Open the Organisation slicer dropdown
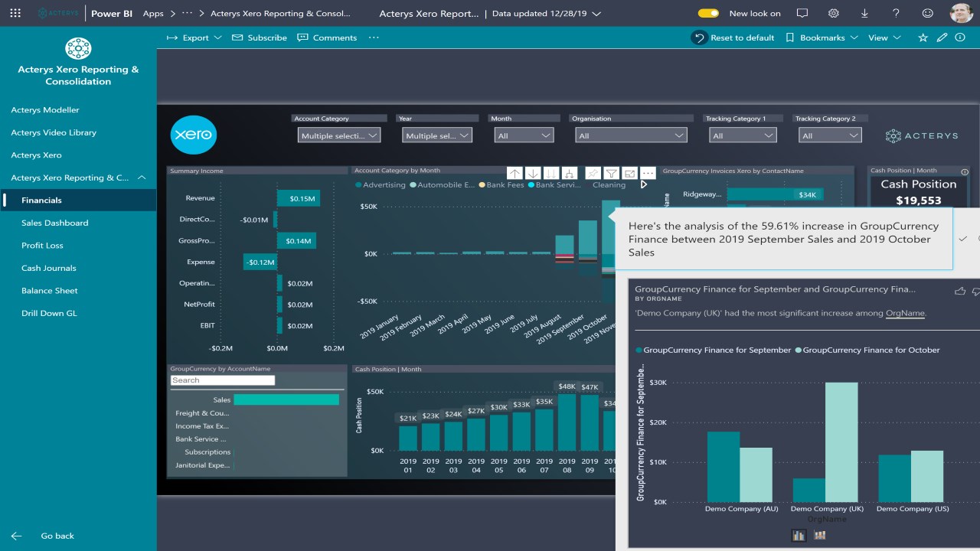 point(632,135)
